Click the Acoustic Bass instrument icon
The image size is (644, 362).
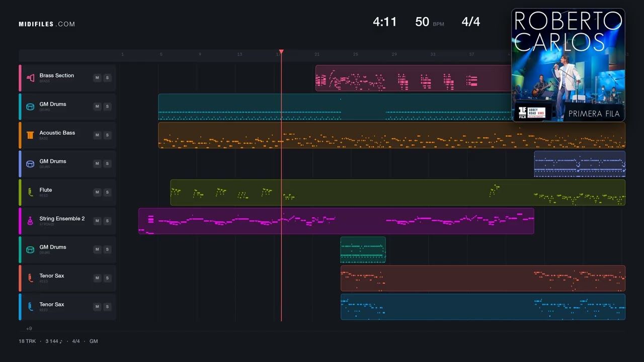[30, 135]
